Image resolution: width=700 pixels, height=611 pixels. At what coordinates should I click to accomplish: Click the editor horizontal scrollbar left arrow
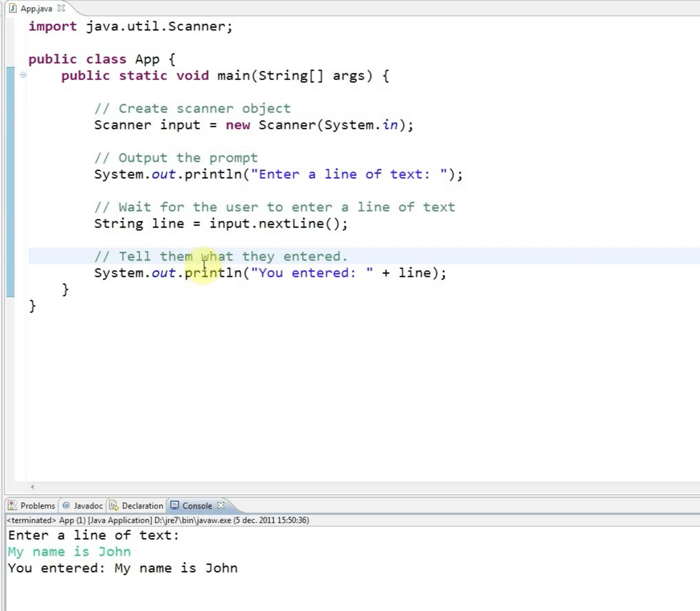point(32,487)
